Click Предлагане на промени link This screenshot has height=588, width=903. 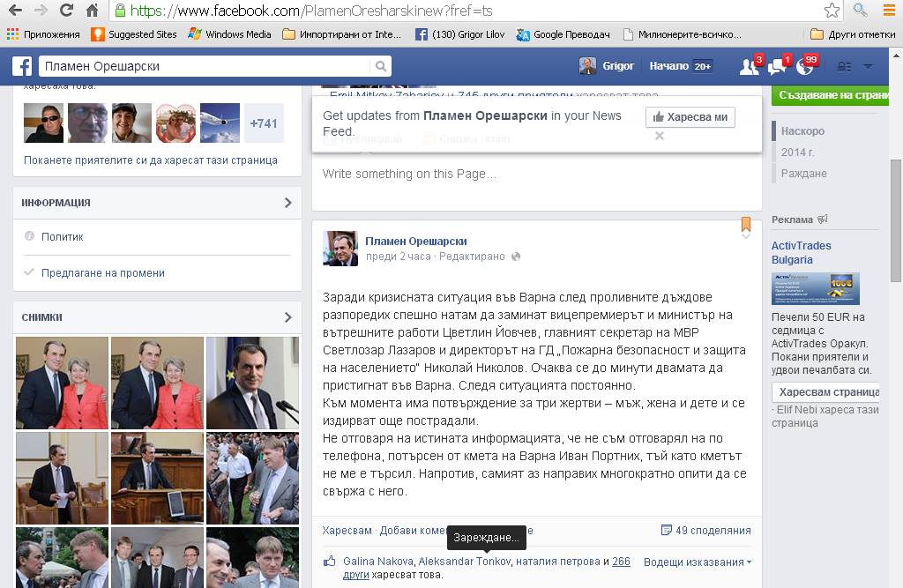click(x=103, y=273)
